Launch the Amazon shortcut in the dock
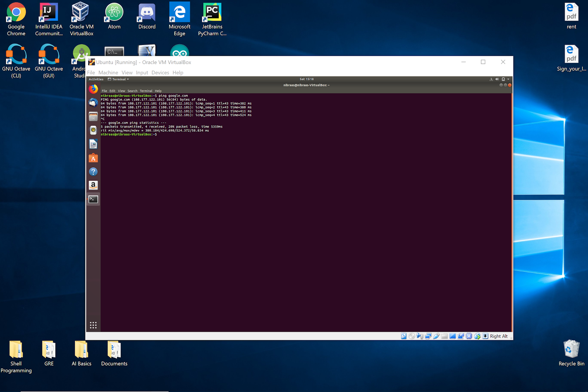Image resolution: width=588 pixels, height=392 pixels. click(93, 185)
